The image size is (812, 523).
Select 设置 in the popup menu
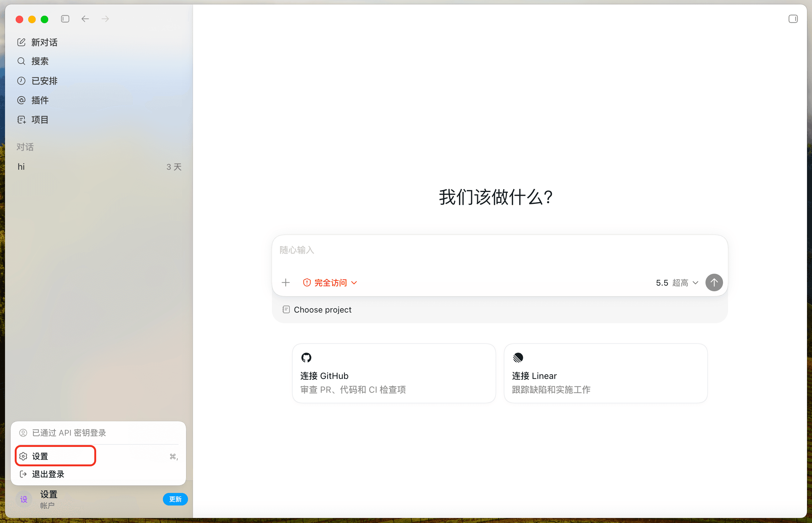(x=98, y=456)
